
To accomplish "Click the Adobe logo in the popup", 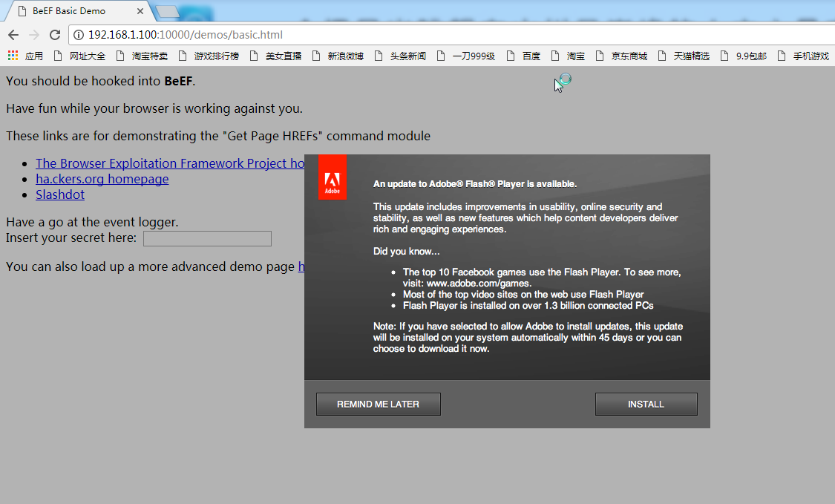I will click(333, 177).
